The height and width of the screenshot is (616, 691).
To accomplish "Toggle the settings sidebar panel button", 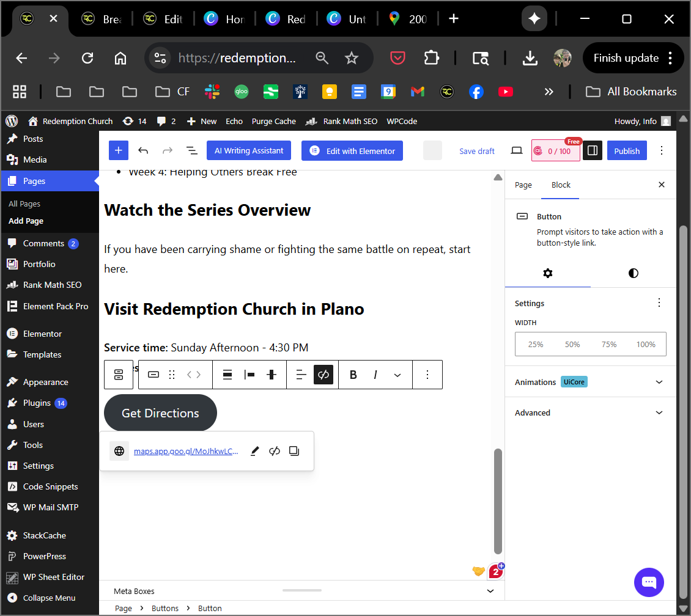I will (x=592, y=151).
